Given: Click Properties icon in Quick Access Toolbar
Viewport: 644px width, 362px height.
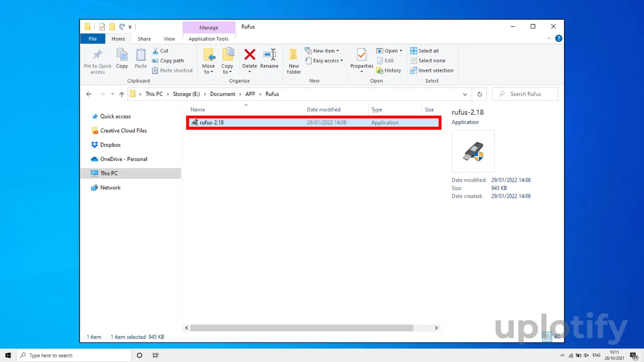Looking at the screenshot, I should (102, 27).
